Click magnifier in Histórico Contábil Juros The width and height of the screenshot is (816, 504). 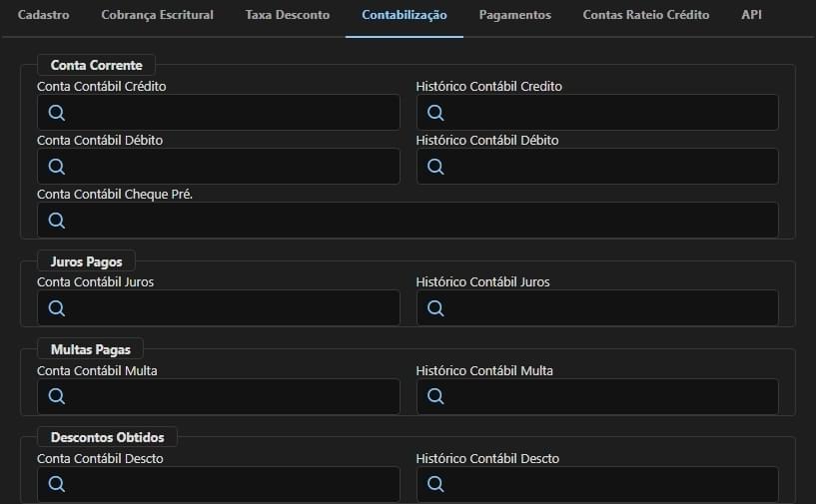(435, 308)
